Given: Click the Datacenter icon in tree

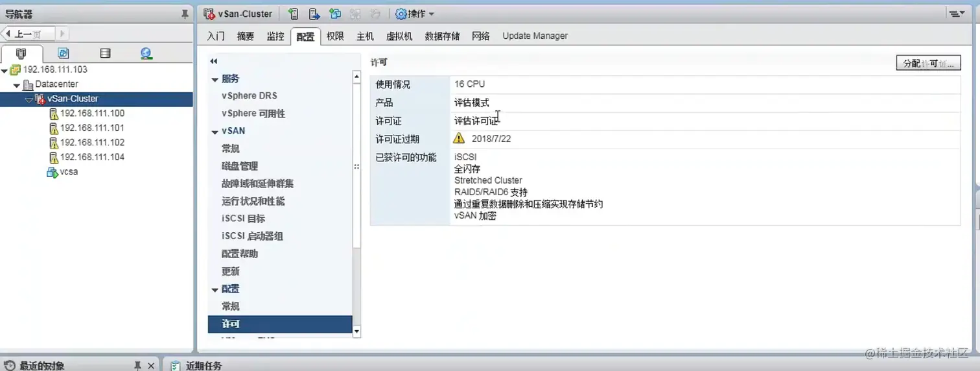Looking at the screenshot, I should [28, 84].
